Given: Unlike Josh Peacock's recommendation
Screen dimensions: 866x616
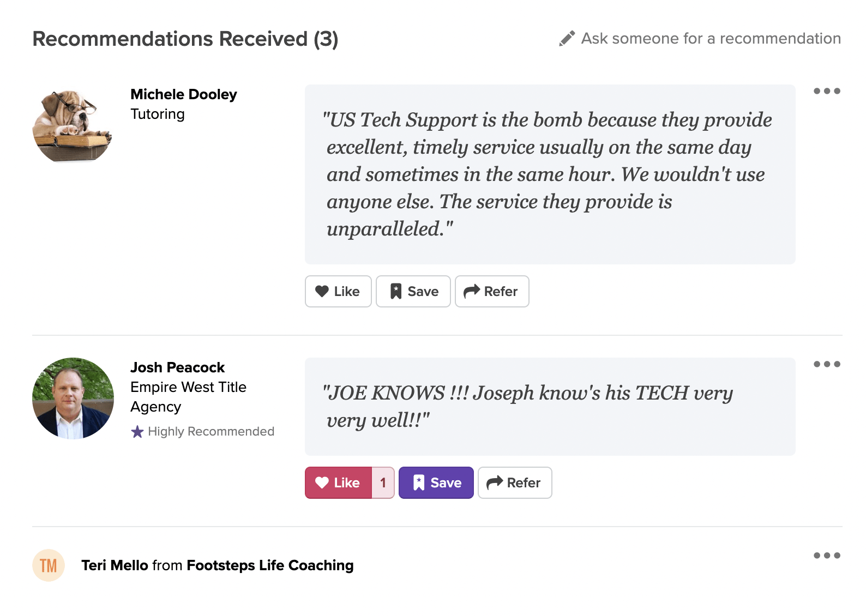Looking at the screenshot, I should tap(338, 483).
